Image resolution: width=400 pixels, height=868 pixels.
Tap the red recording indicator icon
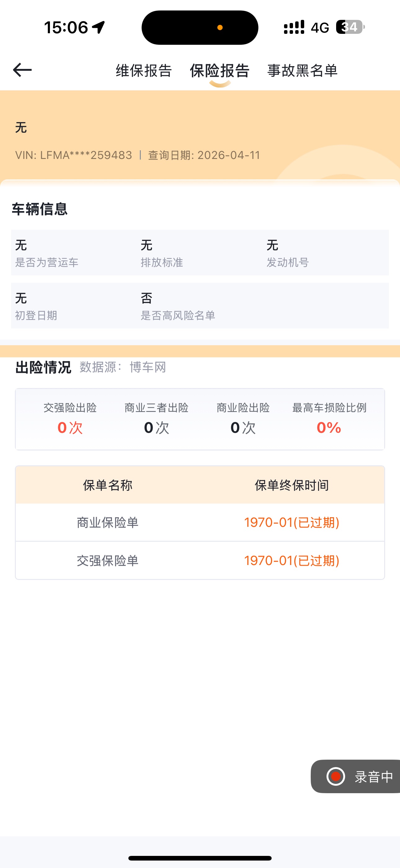336,776
